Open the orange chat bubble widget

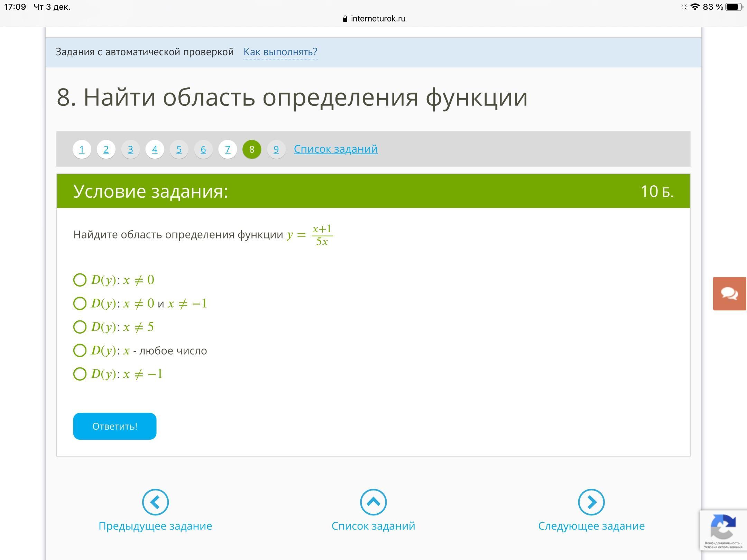coord(729,293)
